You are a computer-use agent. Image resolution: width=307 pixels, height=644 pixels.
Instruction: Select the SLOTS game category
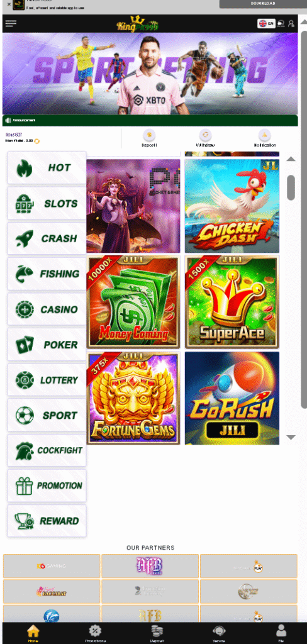47,203
